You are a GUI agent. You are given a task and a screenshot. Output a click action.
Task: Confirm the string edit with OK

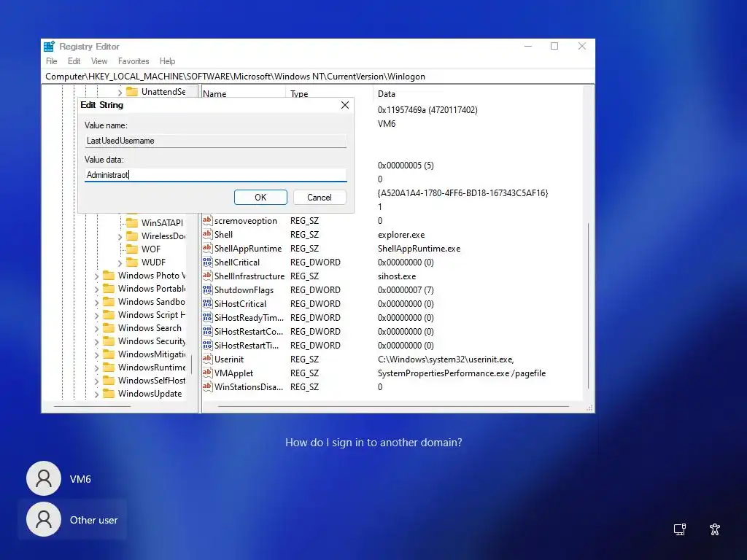260,197
